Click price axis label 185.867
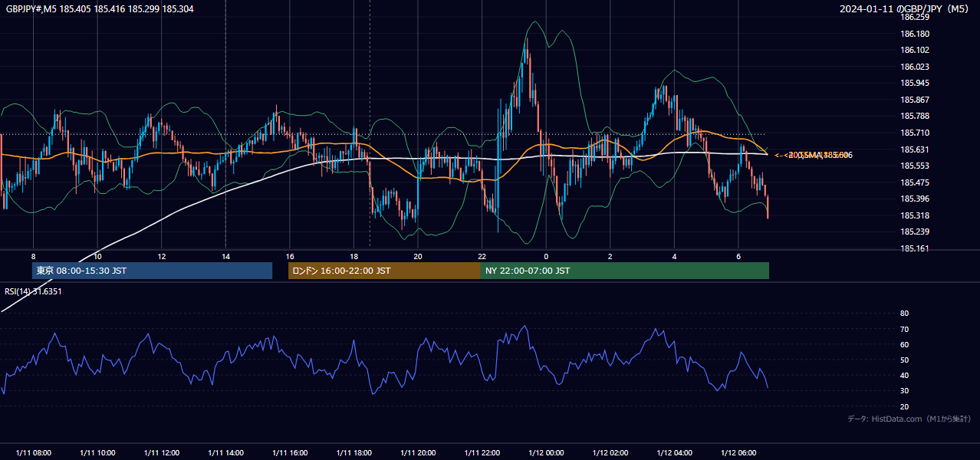The image size is (980, 460). click(914, 100)
